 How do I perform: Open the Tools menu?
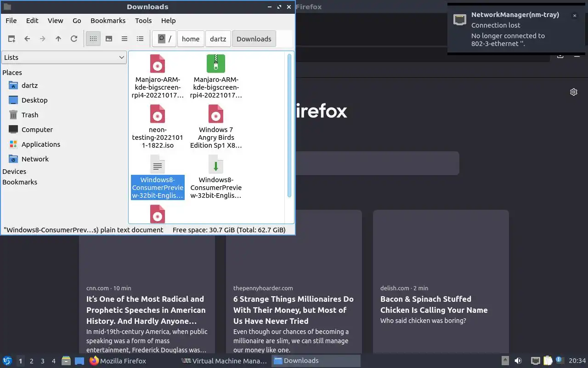(x=143, y=21)
